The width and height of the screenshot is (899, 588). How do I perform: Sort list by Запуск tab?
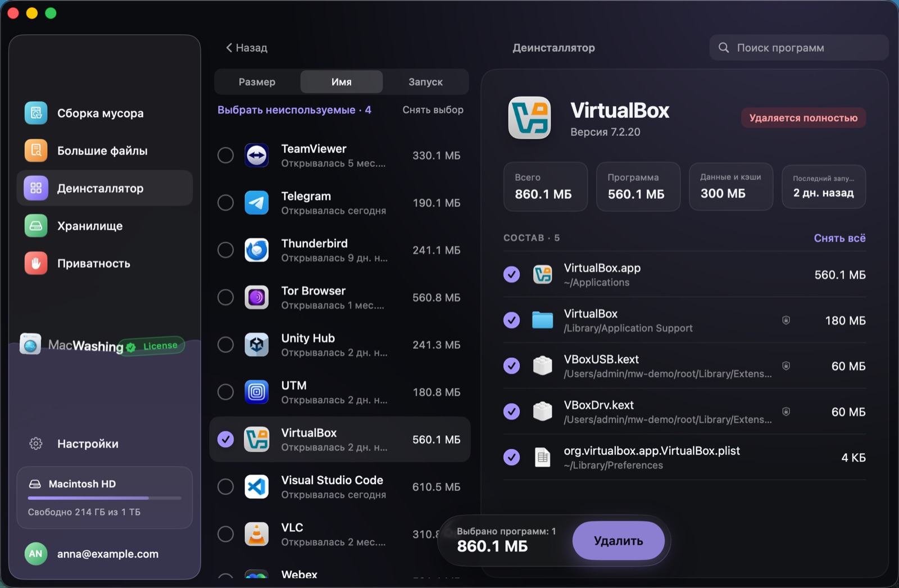[x=425, y=82]
